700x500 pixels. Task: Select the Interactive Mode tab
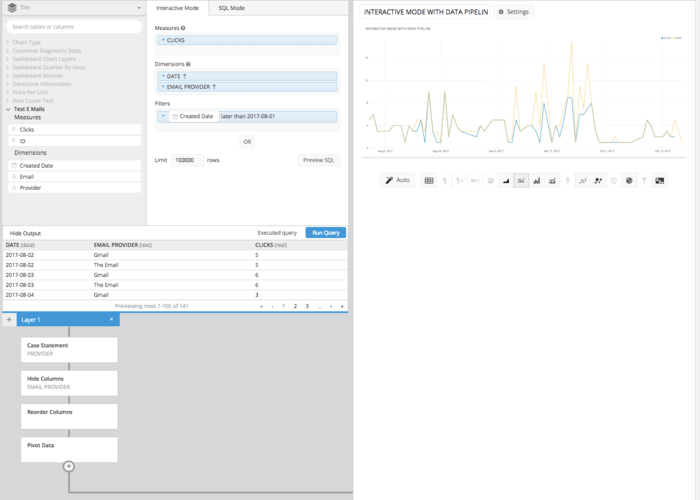pyautogui.click(x=177, y=8)
